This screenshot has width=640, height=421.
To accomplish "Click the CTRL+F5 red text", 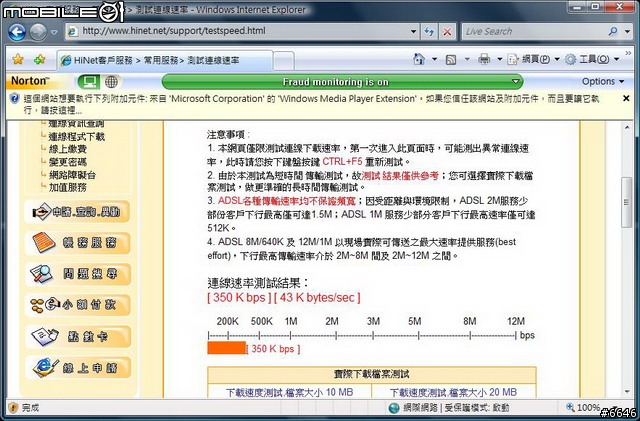I will (342, 161).
